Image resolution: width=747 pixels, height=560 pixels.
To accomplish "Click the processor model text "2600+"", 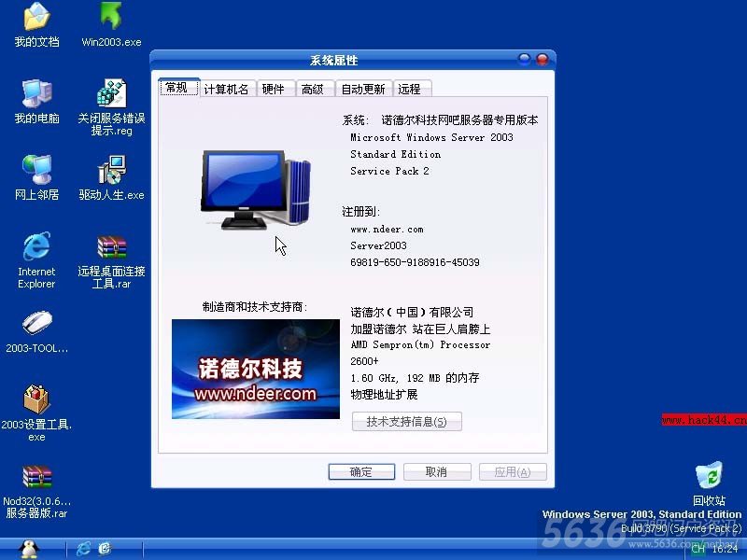I will (364, 361).
